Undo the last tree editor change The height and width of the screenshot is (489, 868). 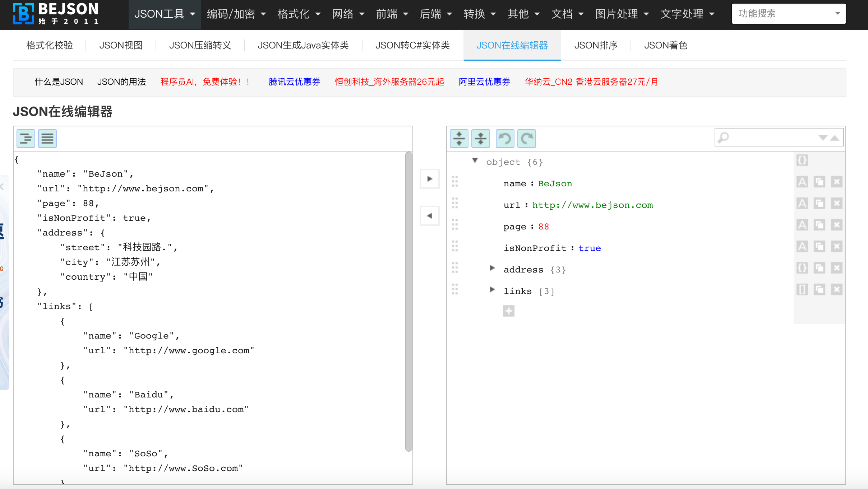coord(505,138)
